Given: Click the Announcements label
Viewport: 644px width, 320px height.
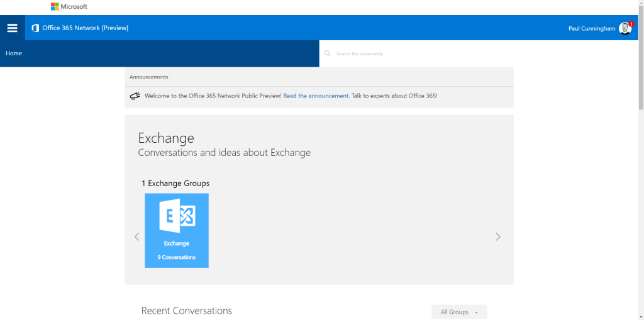Looking at the screenshot, I should (x=148, y=77).
